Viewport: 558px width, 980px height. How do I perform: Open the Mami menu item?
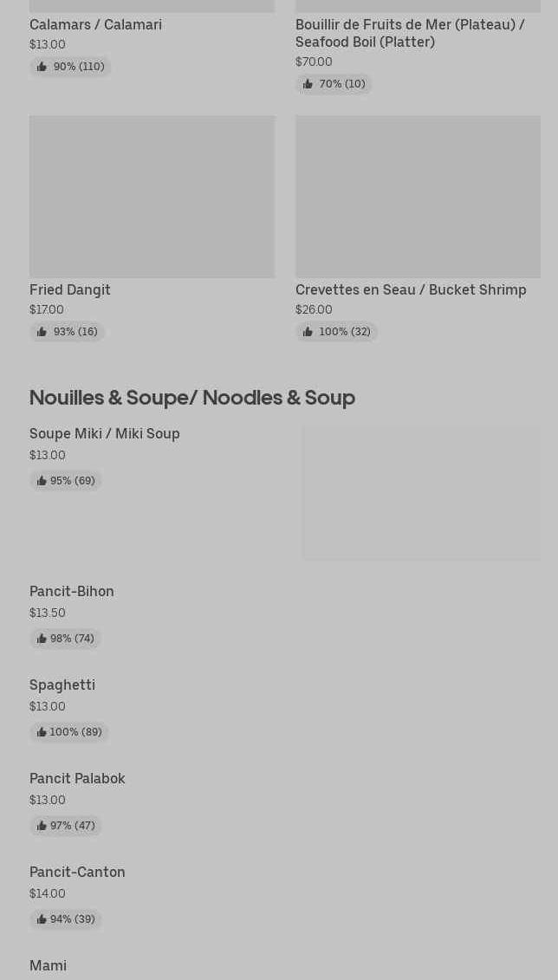pos(48,965)
